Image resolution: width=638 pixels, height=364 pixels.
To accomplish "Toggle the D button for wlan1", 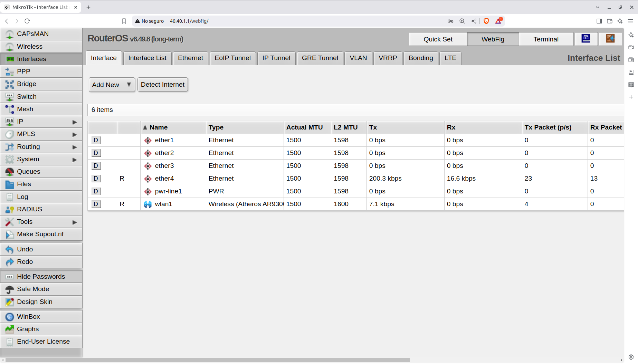I will [96, 204].
